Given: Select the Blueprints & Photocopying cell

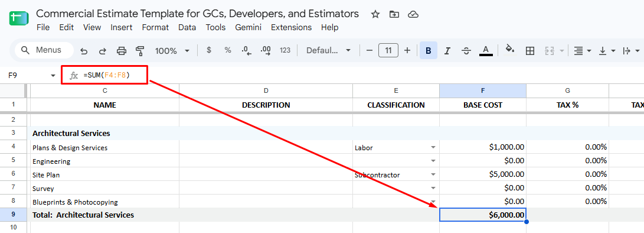Looking at the screenshot, I should [104, 202].
